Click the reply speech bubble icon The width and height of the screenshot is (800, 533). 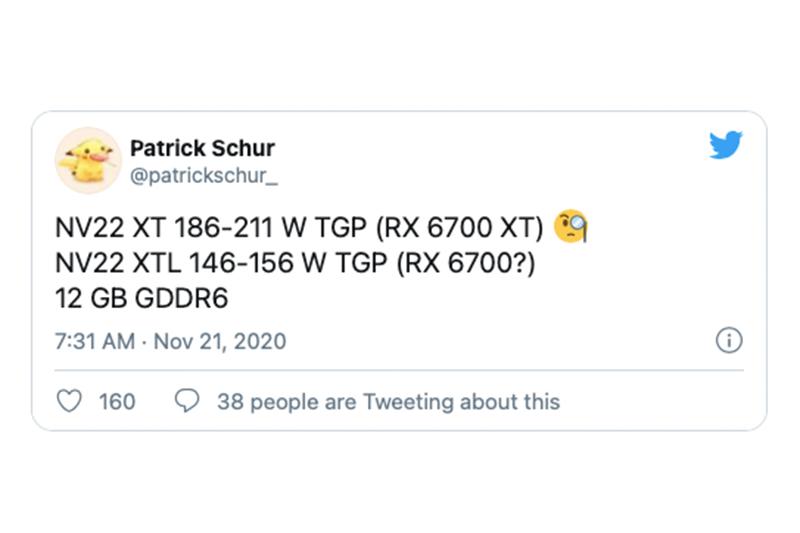(x=187, y=402)
